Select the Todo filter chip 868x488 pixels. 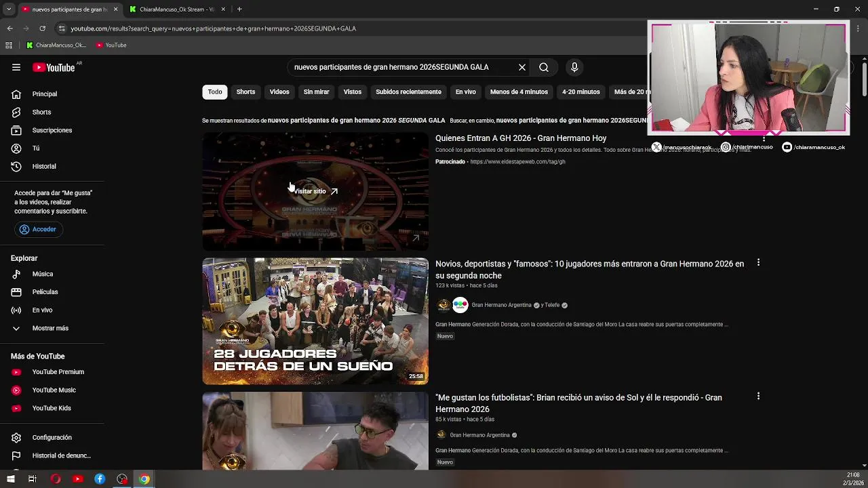[x=215, y=91]
